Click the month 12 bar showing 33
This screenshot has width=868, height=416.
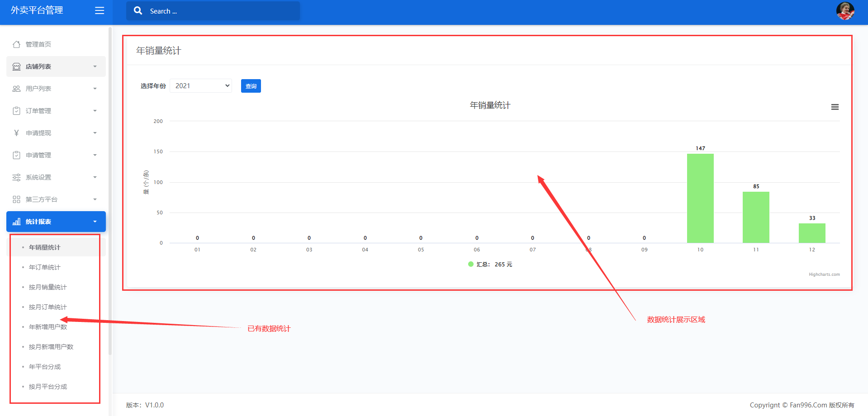click(812, 233)
